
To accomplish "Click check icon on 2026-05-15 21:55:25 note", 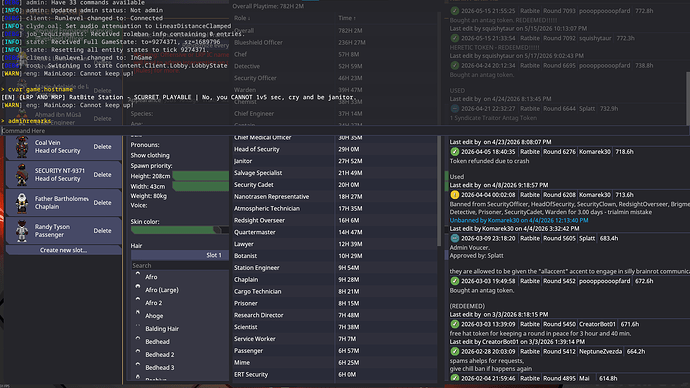I will [455, 11].
